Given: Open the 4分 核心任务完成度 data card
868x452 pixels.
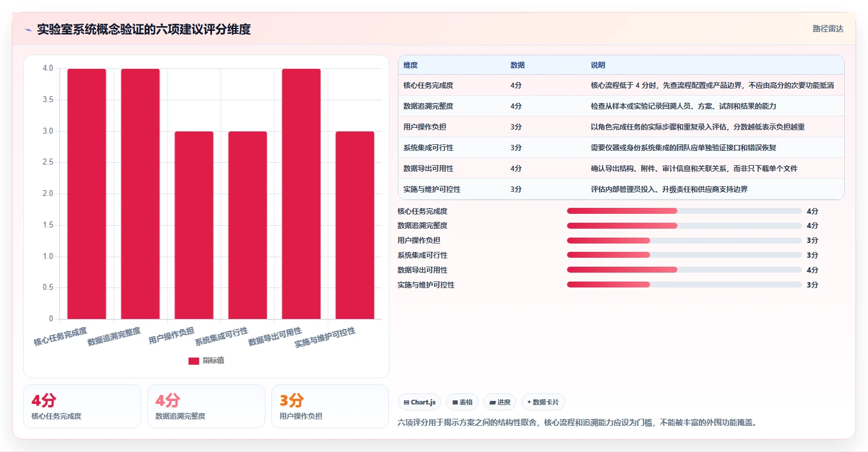Looking at the screenshot, I should [82, 406].
